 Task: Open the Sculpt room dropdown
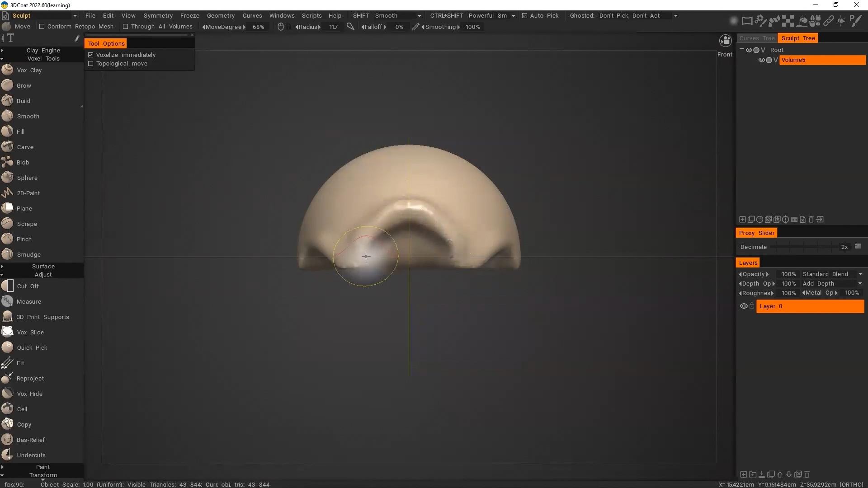point(75,16)
